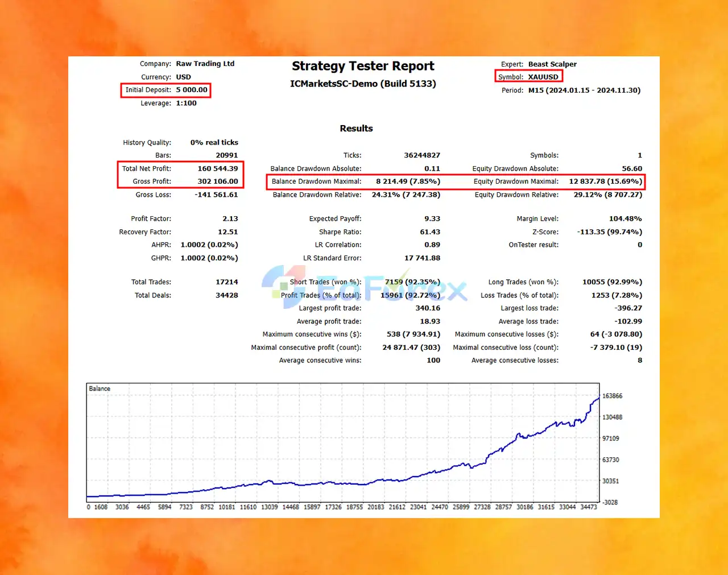This screenshot has height=575, width=728.
Task: Click the Ticks value 36244827
Action: [x=422, y=155]
